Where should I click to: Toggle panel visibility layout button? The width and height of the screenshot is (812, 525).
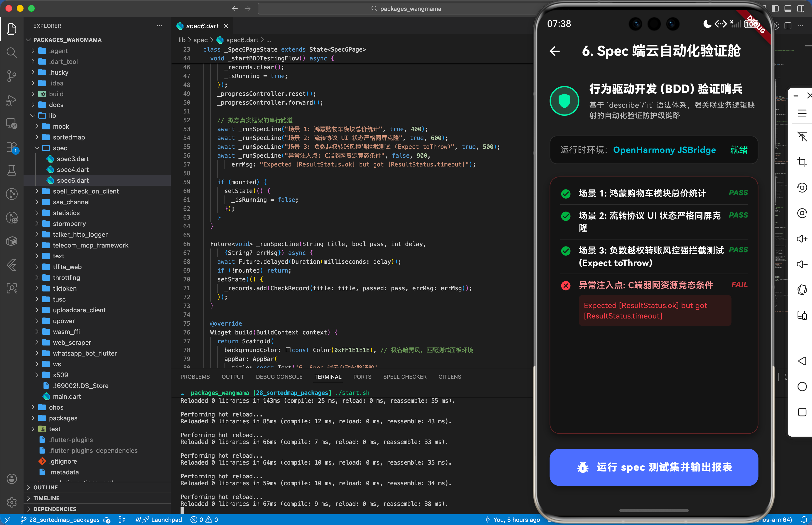pos(788,9)
